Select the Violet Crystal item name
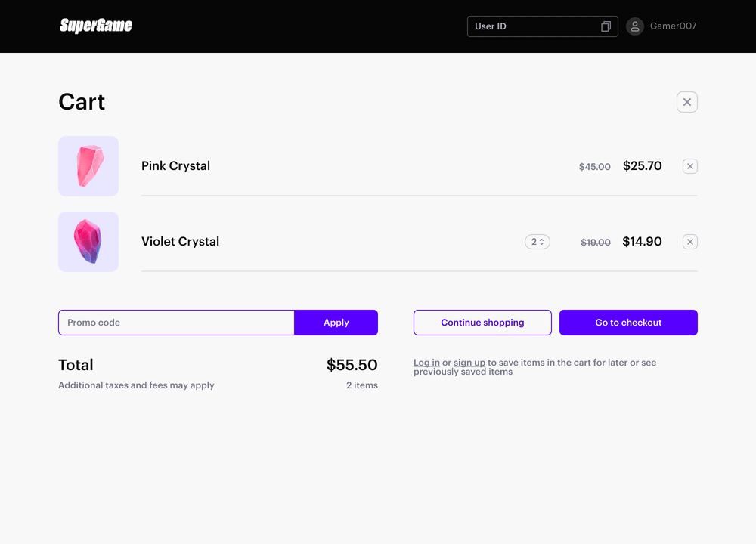This screenshot has width=756, height=544. pos(180,242)
